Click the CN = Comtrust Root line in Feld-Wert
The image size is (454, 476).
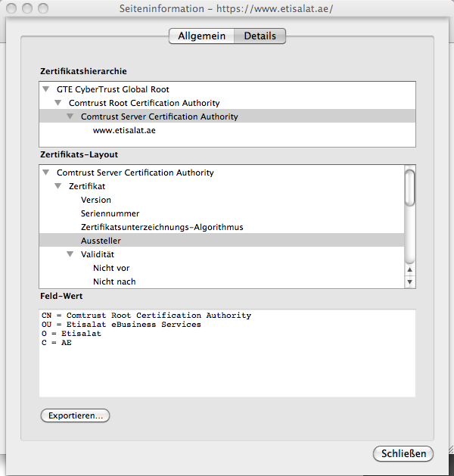tap(146, 316)
